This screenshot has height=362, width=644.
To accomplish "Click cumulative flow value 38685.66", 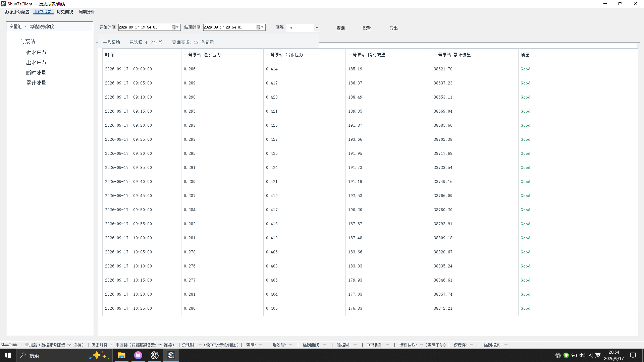I will pyautogui.click(x=443, y=125).
